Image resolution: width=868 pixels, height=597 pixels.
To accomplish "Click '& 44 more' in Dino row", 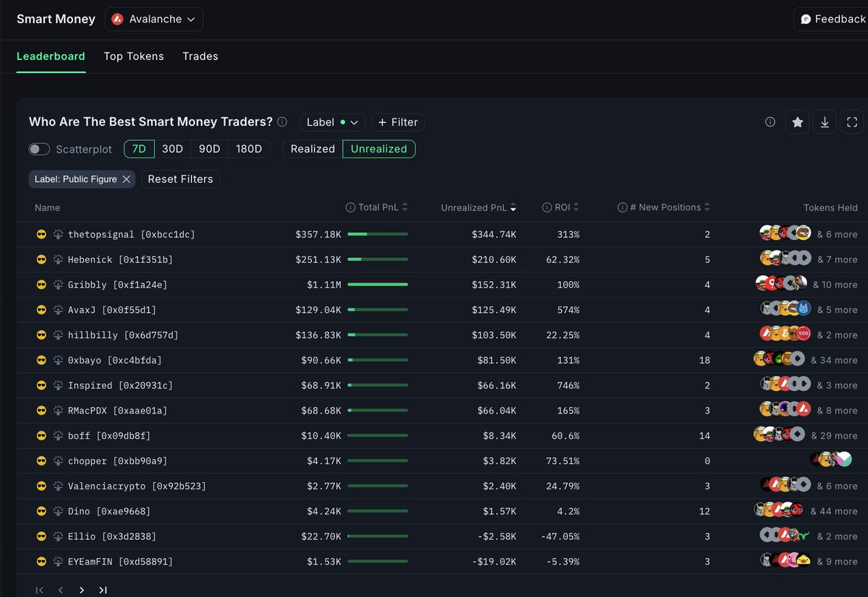I will (834, 511).
